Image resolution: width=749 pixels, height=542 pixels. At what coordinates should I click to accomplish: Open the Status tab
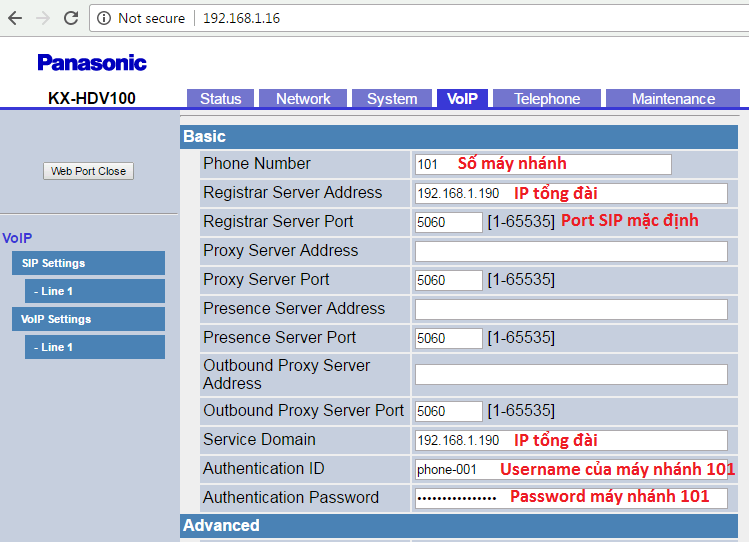coord(220,98)
